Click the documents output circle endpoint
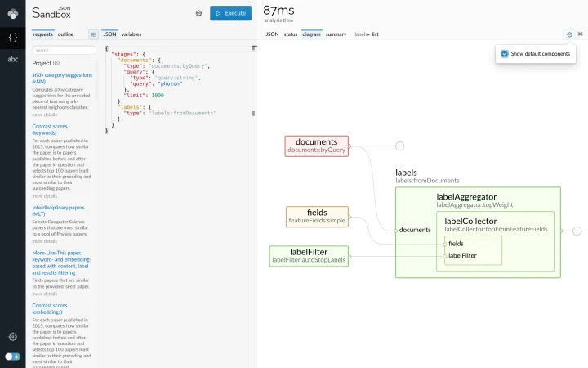This screenshot has height=368, width=588. [399, 146]
